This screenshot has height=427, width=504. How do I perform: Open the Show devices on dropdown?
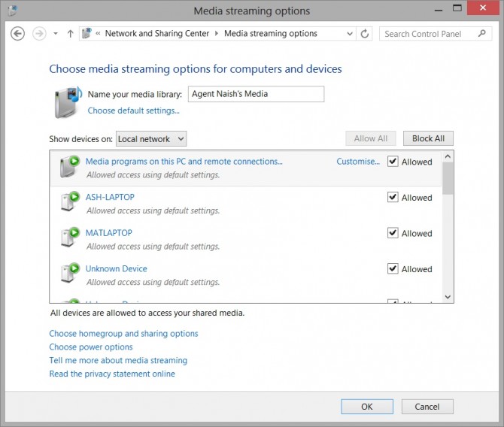(x=151, y=139)
